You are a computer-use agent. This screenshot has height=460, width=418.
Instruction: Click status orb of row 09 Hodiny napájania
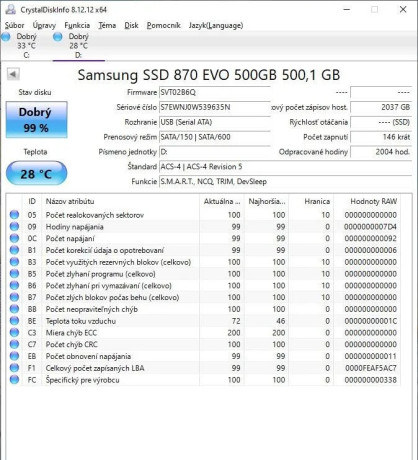tap(14, 227)
